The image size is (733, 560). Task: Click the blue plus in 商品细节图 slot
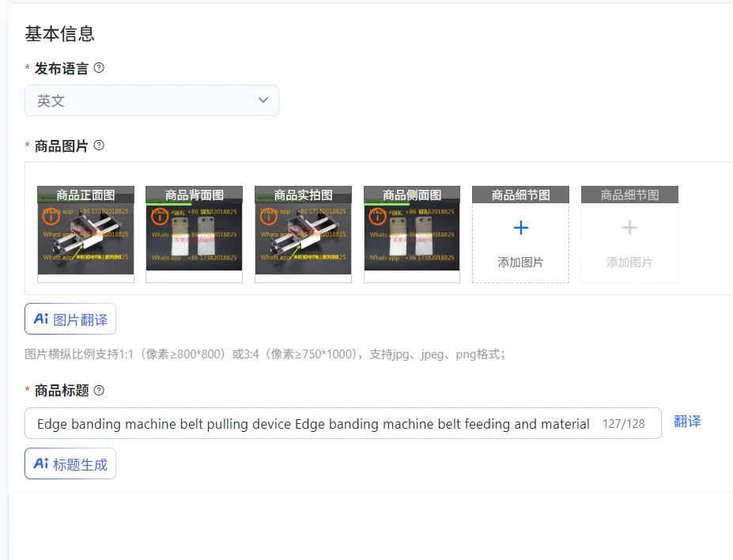click(x=521, y=228)
